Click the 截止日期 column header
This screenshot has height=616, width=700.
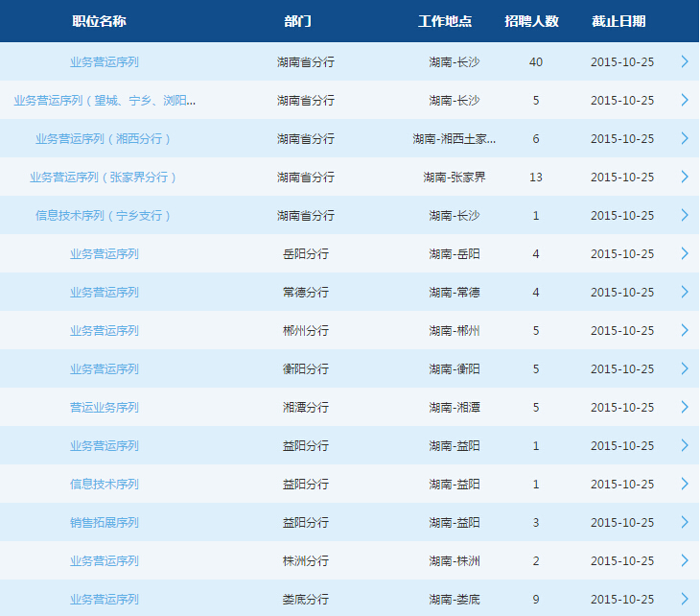pyautogui.click(x=618, y=21)
